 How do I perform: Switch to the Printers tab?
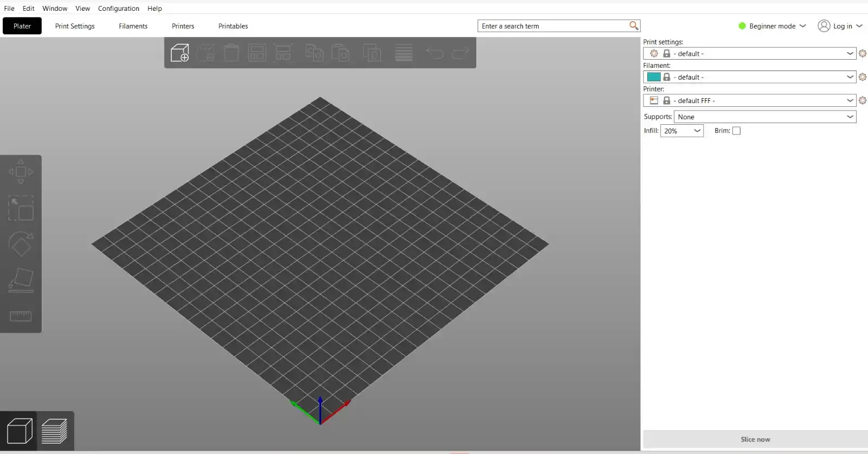pyautogui.click(x=183, y=26)
